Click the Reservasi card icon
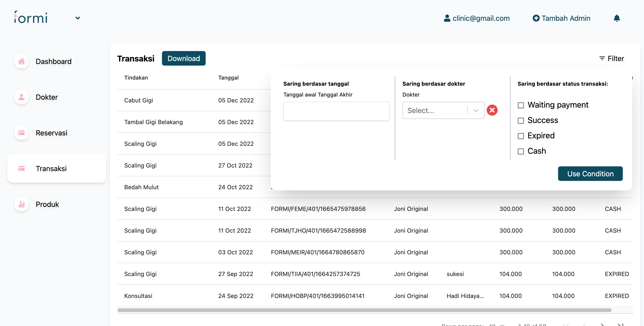The height and width of the screenshot is (326, 644). click(x=21, y=133)
